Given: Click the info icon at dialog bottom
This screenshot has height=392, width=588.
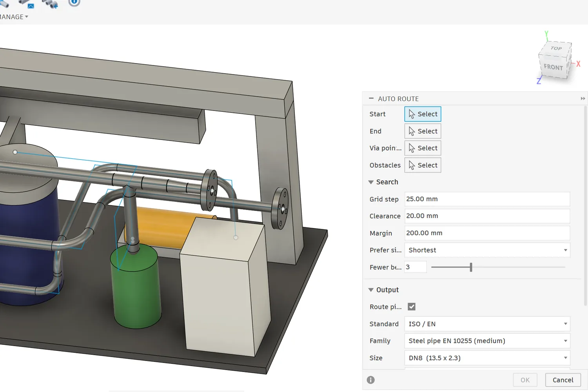Looking at the screenshot, I should tap(370, 380).
